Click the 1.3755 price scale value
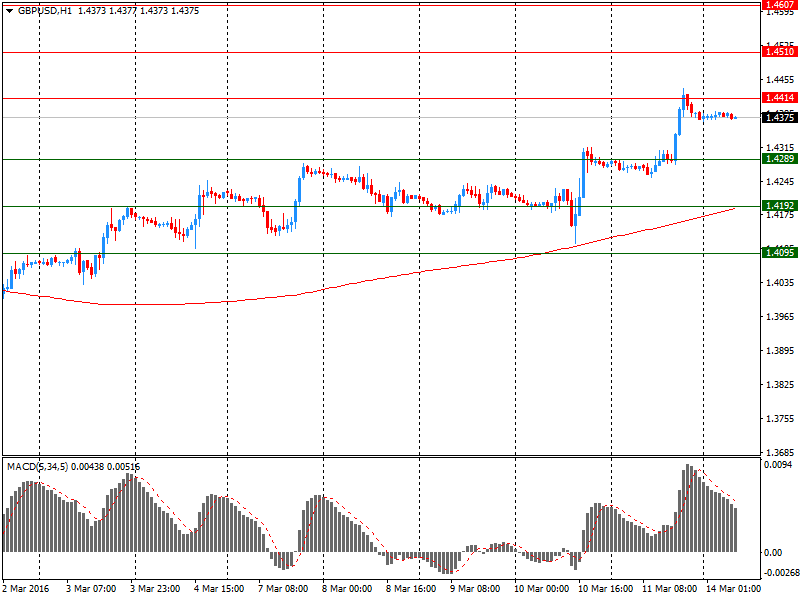Viewport: 800px width, 600px height. click(780, 419)
